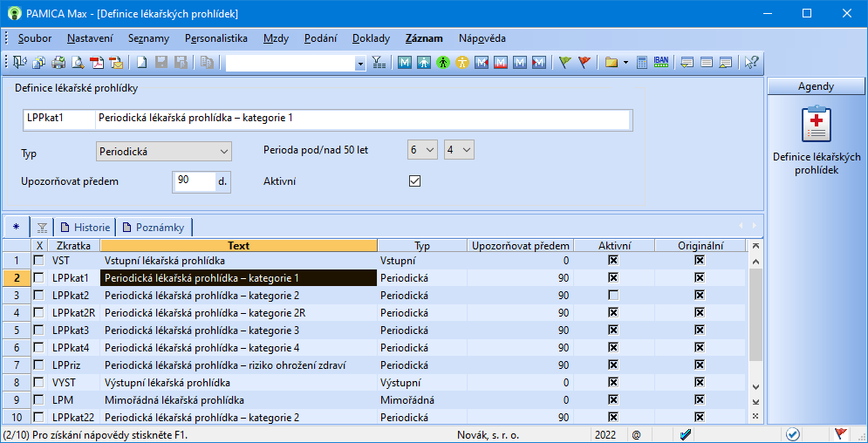Check the X box for row LPPkat2
This screenshot has height=443, width=868.
(38, 296)
